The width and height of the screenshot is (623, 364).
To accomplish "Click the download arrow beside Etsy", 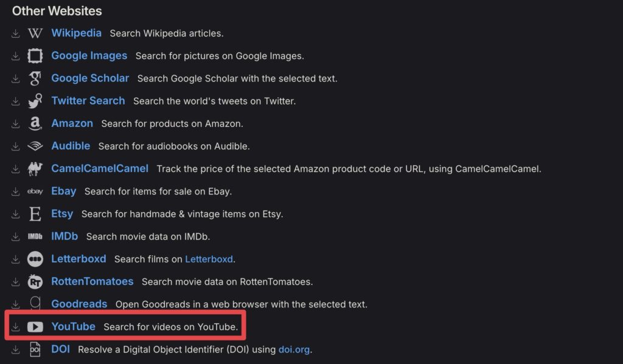I will click(x=16, y=214).
